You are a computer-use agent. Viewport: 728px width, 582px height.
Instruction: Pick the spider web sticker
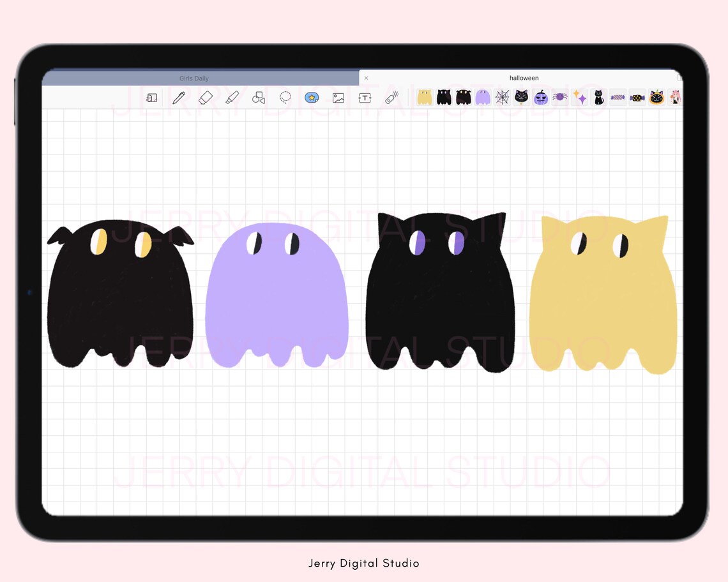(x=501, y=97)
